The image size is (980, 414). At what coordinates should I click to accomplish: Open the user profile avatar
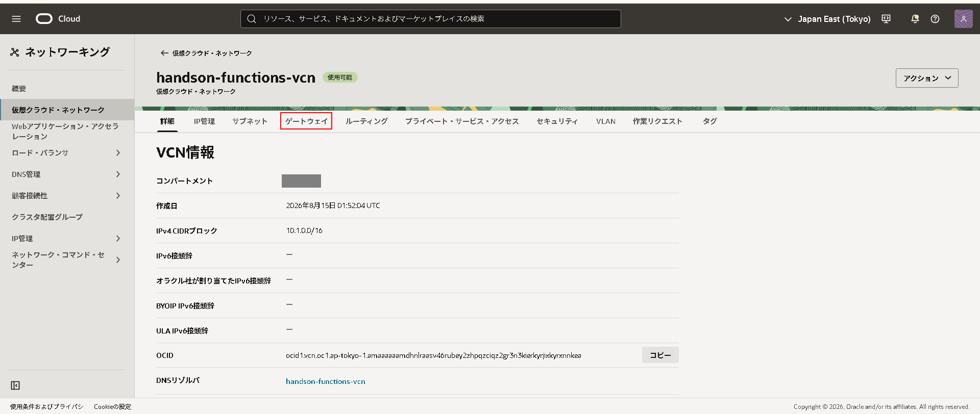click(963, 19)
